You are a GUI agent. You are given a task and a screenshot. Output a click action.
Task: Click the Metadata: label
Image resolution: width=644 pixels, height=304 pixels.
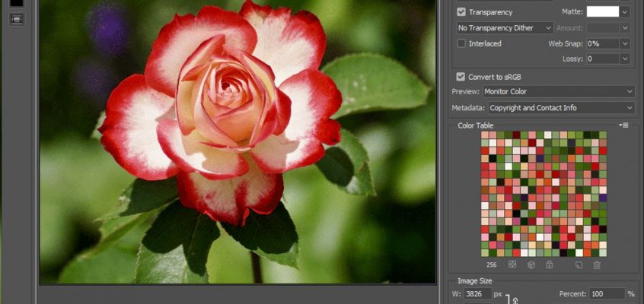tap(468, 108)
